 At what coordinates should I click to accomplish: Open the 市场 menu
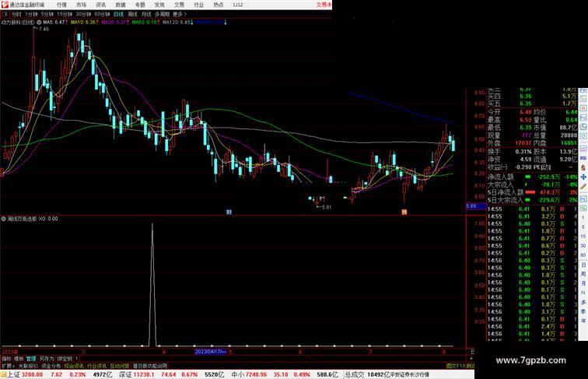[x=81, y=5]
